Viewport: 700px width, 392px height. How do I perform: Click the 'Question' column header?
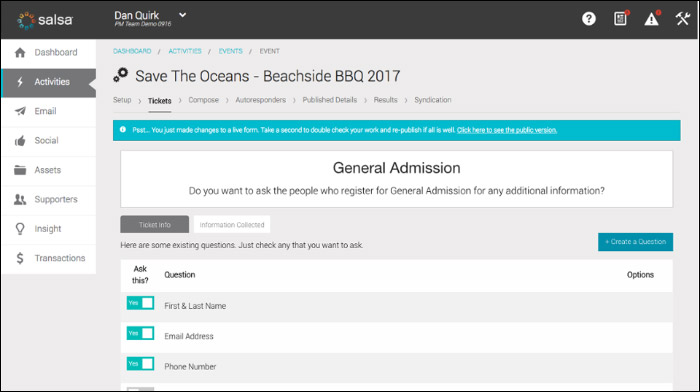pos(179,275)
